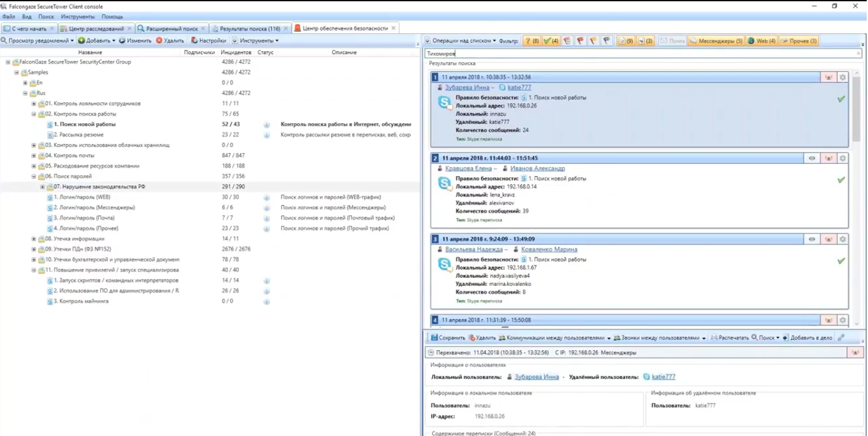Click Распечатать in the details toolbar
Screen dimensions: 868x436
729,338
